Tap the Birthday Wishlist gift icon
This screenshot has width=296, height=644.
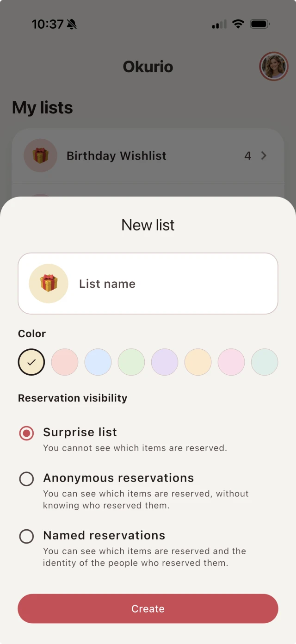pyautogui.click(x=40, y=155)
